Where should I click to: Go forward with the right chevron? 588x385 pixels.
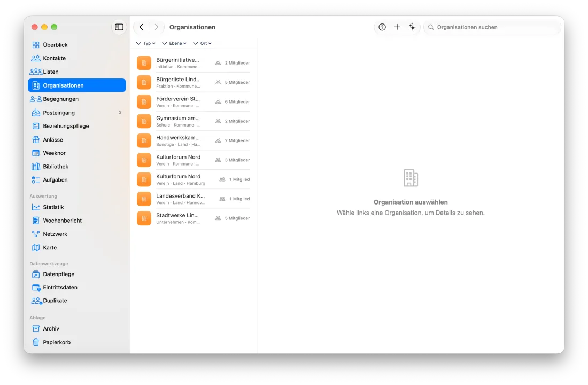coord(157,27)
